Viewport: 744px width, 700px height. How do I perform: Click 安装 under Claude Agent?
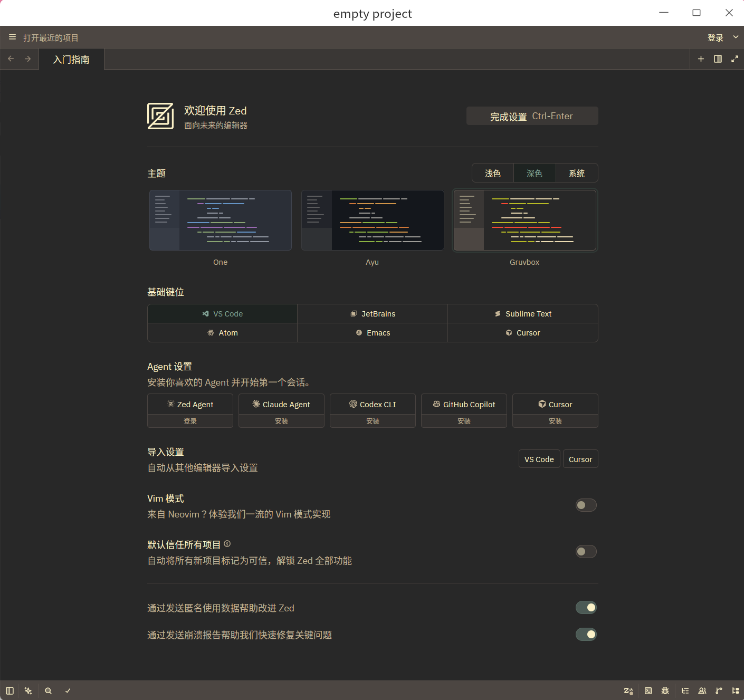tap(281, 421)
